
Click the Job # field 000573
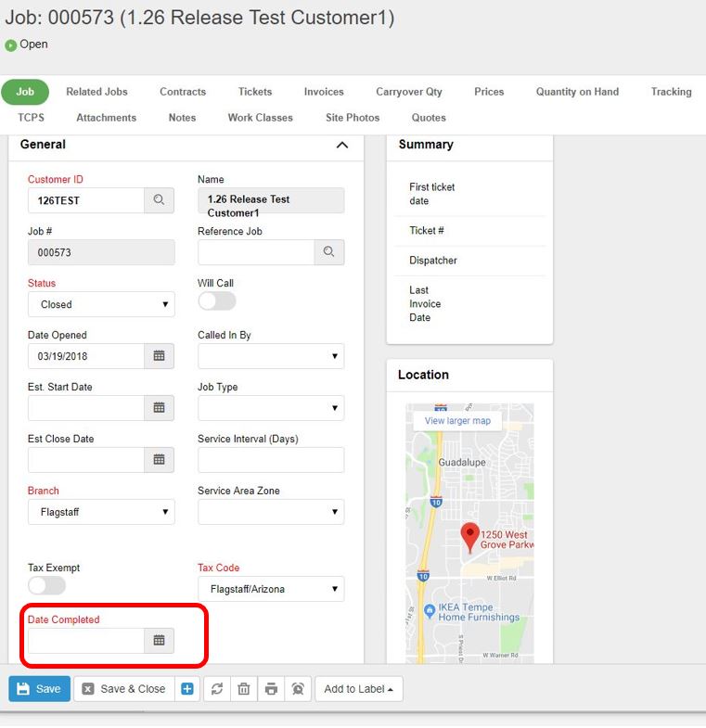click(101, 252)
